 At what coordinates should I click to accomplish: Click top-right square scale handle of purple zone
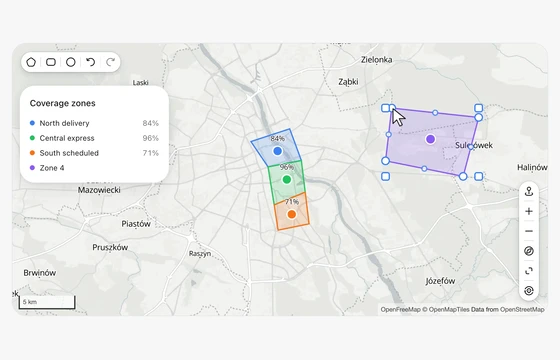pyautogui.click(x=479, y=108)
